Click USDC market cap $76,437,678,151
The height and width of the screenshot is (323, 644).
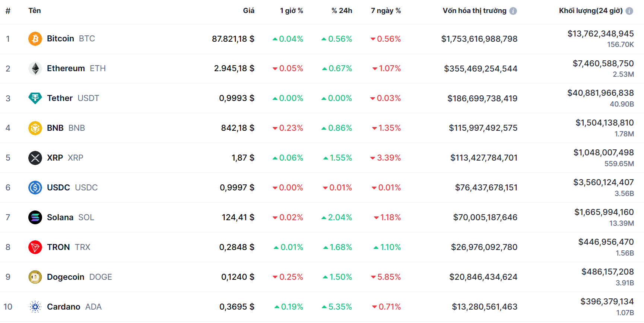[x=486, y=187]
